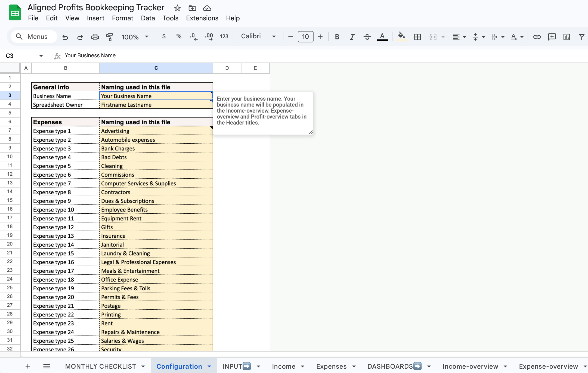Increase the font size with plus button
The width and height of the screenshot is (588, 373).
320,37
